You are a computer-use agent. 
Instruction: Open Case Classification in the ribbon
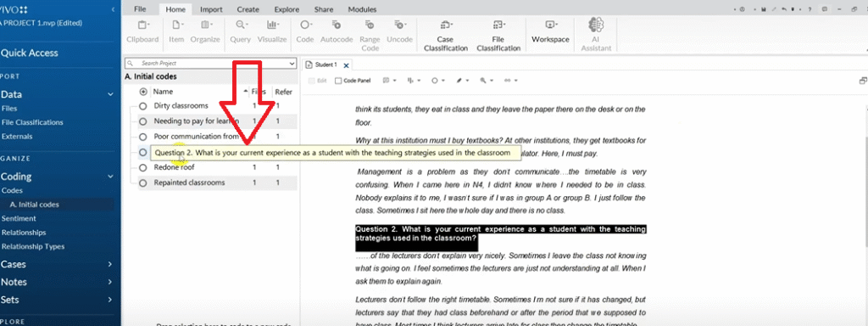446,36
